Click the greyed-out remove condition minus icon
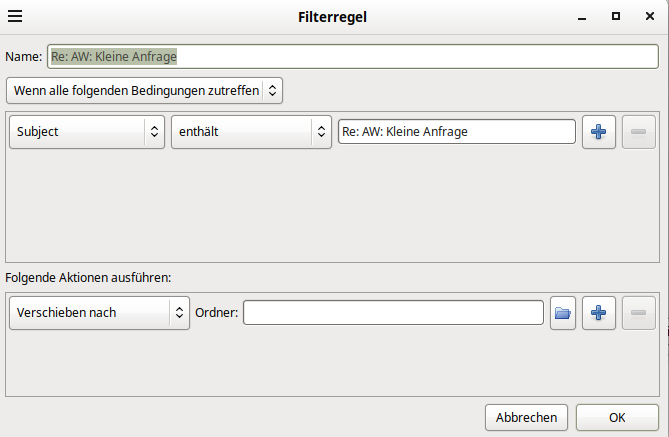This screenshot has height=437, width=669. click(638, 132)
